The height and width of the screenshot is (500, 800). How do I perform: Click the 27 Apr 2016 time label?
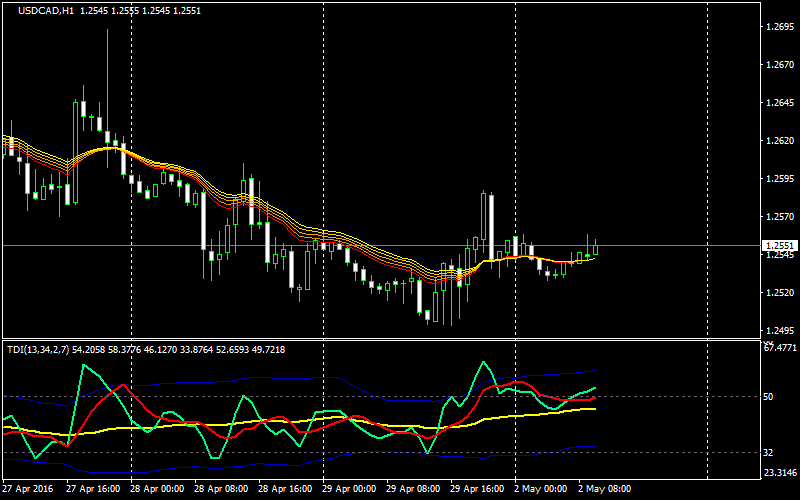(30, 489)
